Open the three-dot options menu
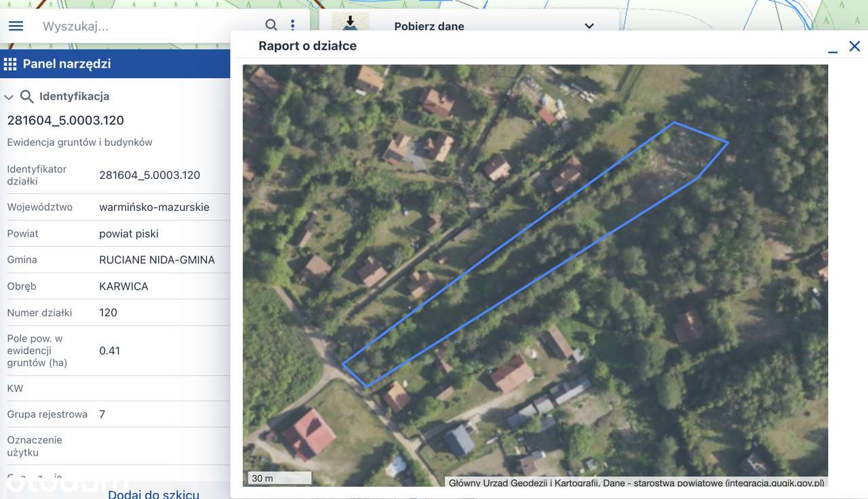Viewport: 868px width, 499px height. tap(293, 25)
